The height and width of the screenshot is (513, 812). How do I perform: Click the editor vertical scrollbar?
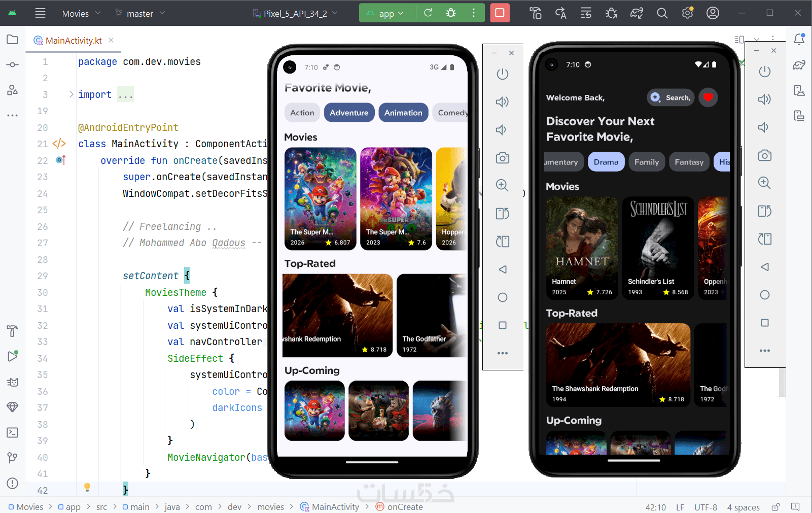point(782,382)
